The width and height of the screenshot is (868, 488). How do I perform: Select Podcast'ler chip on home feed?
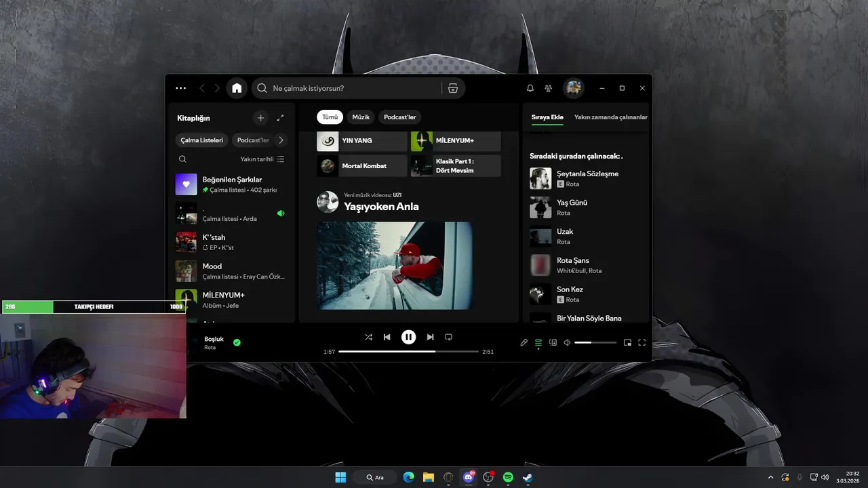(x=400, y=117)
